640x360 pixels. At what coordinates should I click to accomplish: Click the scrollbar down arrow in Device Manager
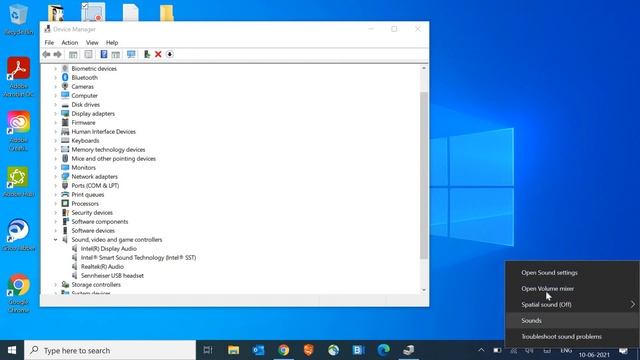tap(424, 290)
